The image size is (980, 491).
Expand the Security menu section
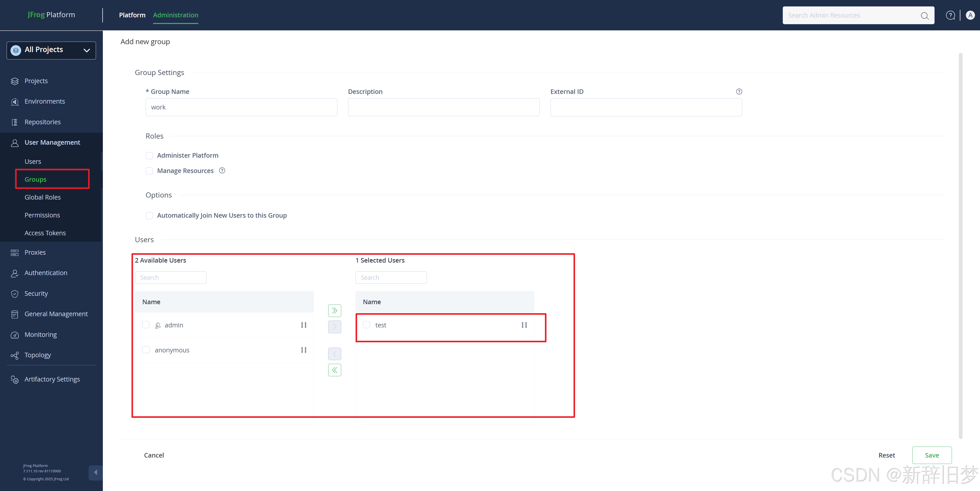(36, 294)
